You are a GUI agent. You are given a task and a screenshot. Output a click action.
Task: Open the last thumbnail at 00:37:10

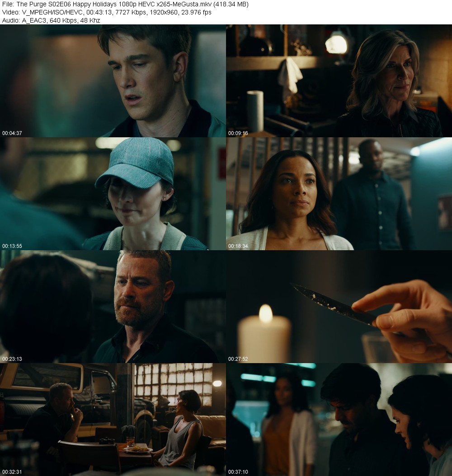click(339, 420)
